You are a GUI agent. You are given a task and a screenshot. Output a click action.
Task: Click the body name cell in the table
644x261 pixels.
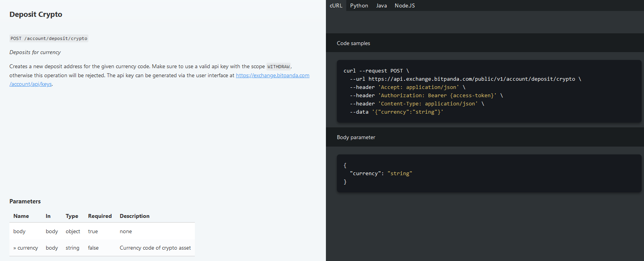[x=19, y=231]
